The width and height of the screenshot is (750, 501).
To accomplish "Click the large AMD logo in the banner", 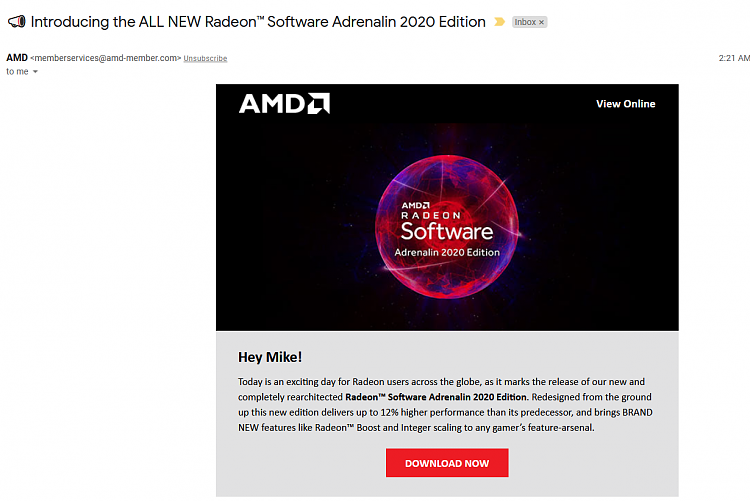I will click(285, 103).
